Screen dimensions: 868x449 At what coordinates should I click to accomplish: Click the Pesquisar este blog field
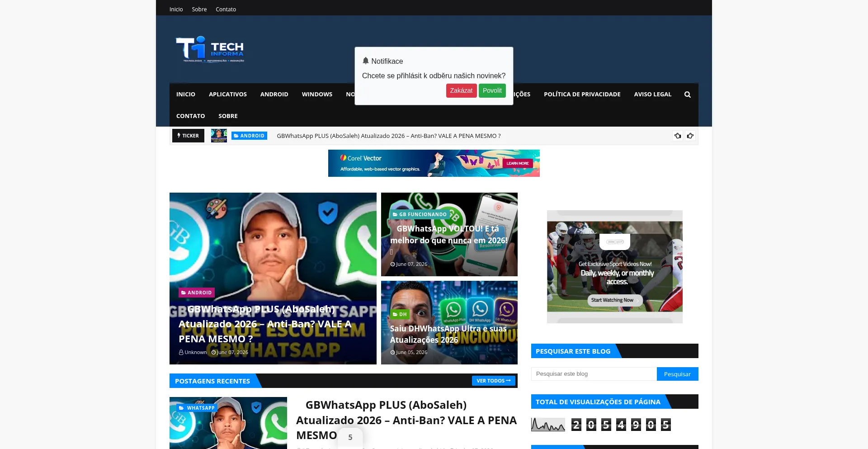[x=594, y=374]
